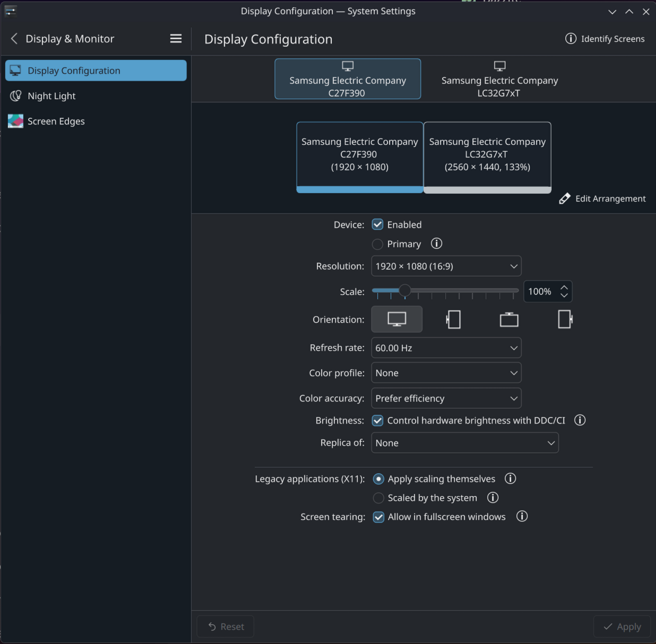Click the Edit Arrangement pencil icon
Viewport: 656px width, 644px height.
(x=565, y=198)
